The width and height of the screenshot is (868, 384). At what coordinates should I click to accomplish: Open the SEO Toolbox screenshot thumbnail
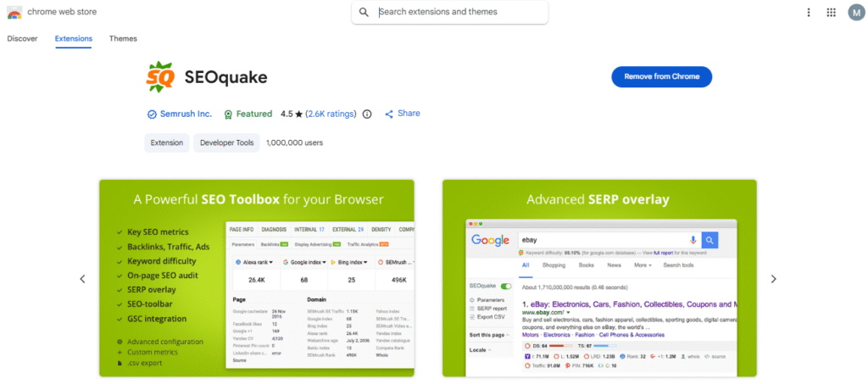[257, 278]
